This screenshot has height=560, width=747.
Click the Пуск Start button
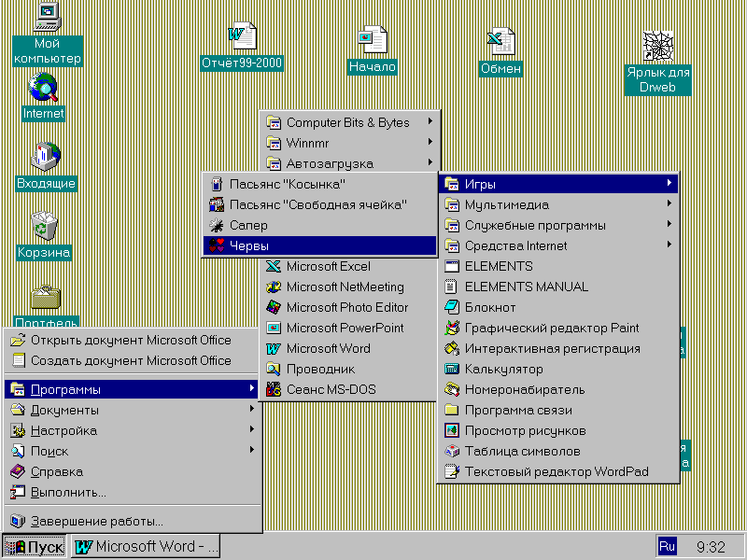(35, 547)
